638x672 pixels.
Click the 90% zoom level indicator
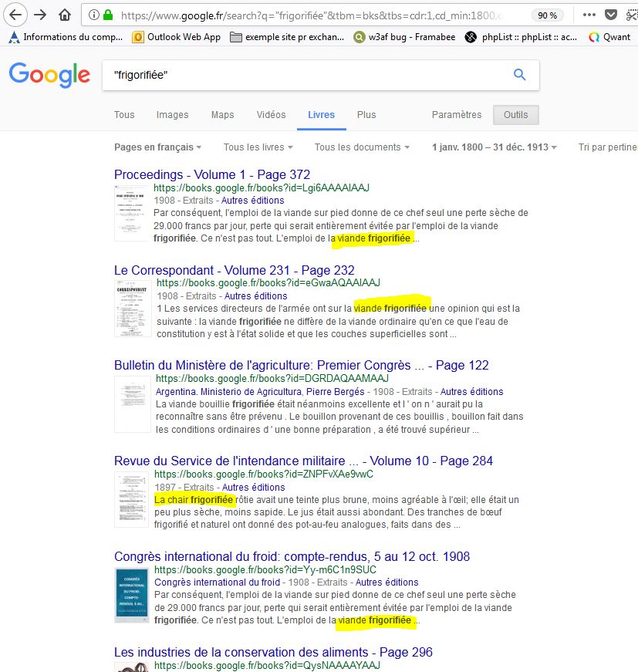(x=548, y=15)
